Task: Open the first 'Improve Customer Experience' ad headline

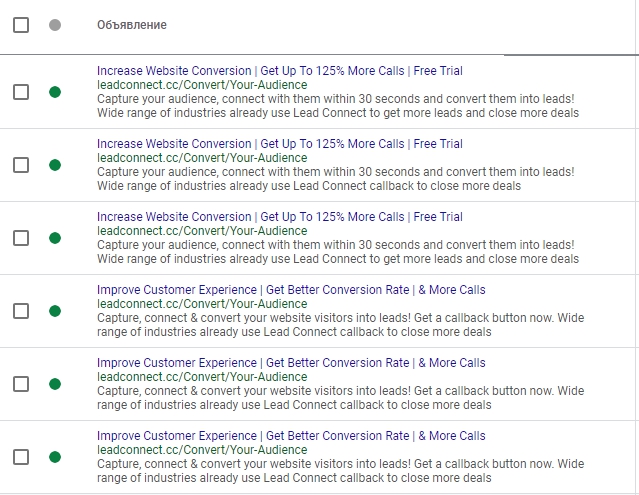Action: point(291,290)
